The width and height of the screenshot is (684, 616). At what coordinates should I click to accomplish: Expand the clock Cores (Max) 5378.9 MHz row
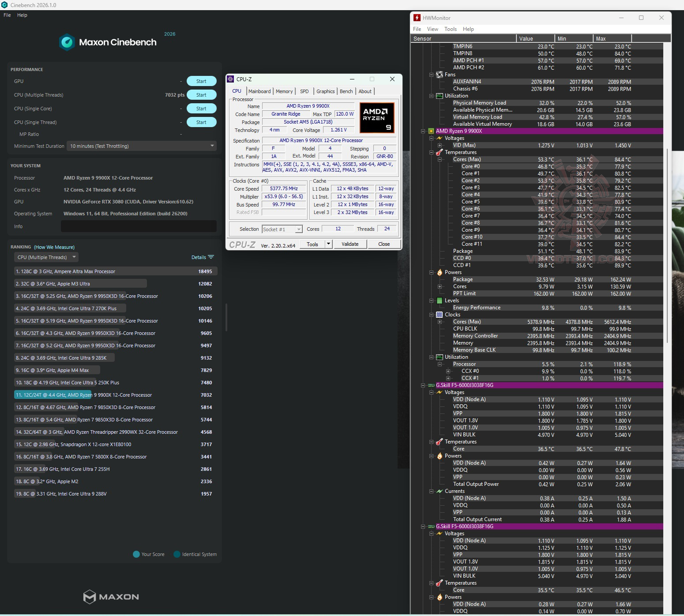(440, 322)
